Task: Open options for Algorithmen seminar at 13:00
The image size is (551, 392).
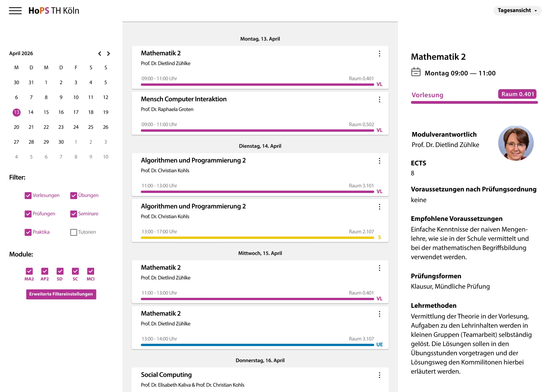Action: (x=379, y=207)
